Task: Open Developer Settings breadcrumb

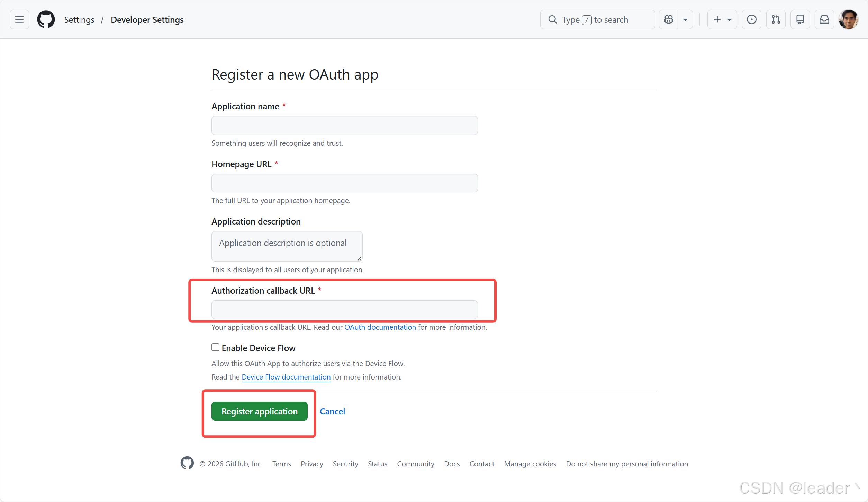Action: [x=147, y=20]
